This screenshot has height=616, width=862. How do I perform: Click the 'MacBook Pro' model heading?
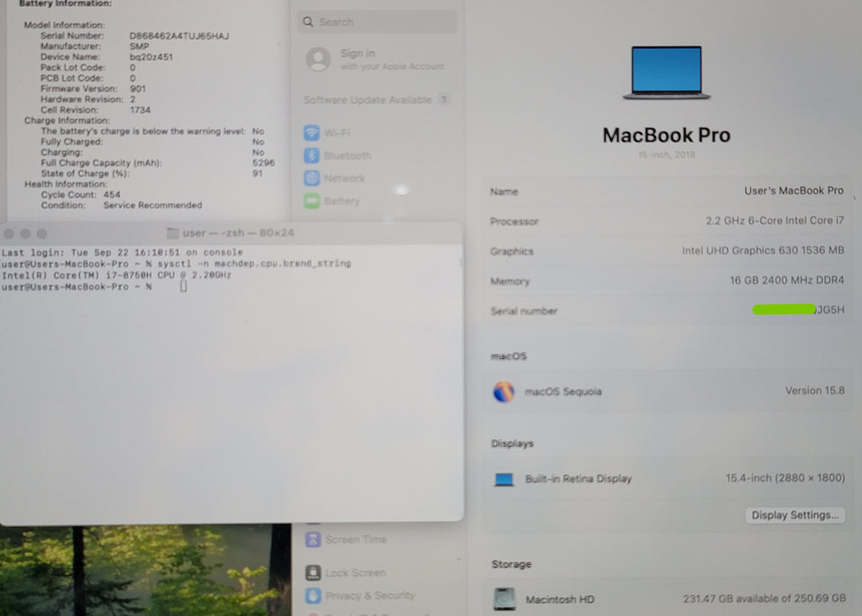[667, 136]
